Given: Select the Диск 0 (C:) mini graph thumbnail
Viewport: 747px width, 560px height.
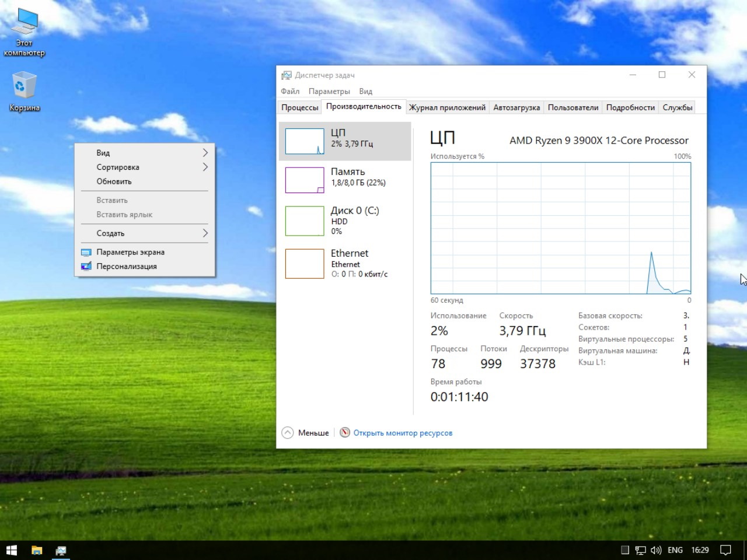Looking at the screenshot, I should 305,220.
